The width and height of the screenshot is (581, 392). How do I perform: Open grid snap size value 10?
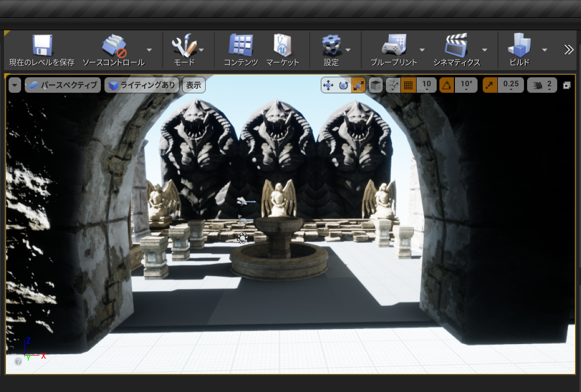click(x=427, y=85)
